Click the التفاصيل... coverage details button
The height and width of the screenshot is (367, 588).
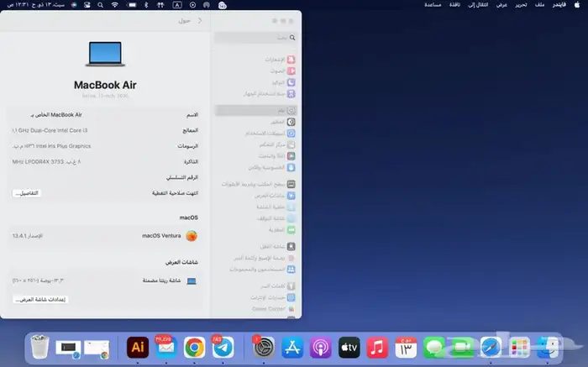[x=27, y=193]
